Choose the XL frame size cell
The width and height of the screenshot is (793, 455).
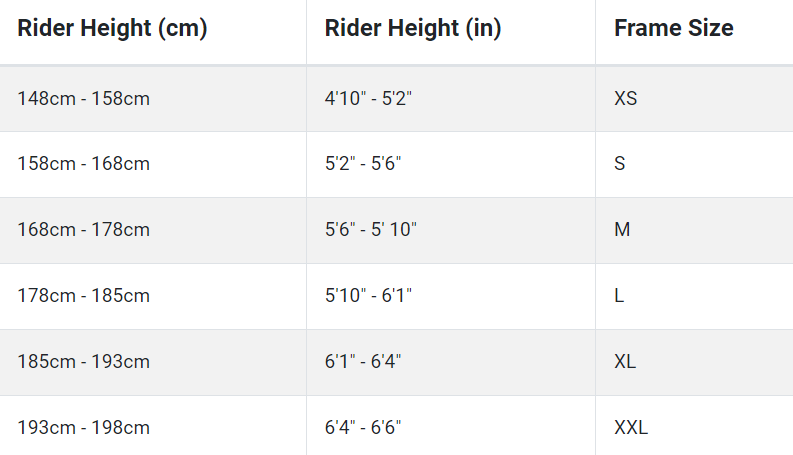coord(694,362)
